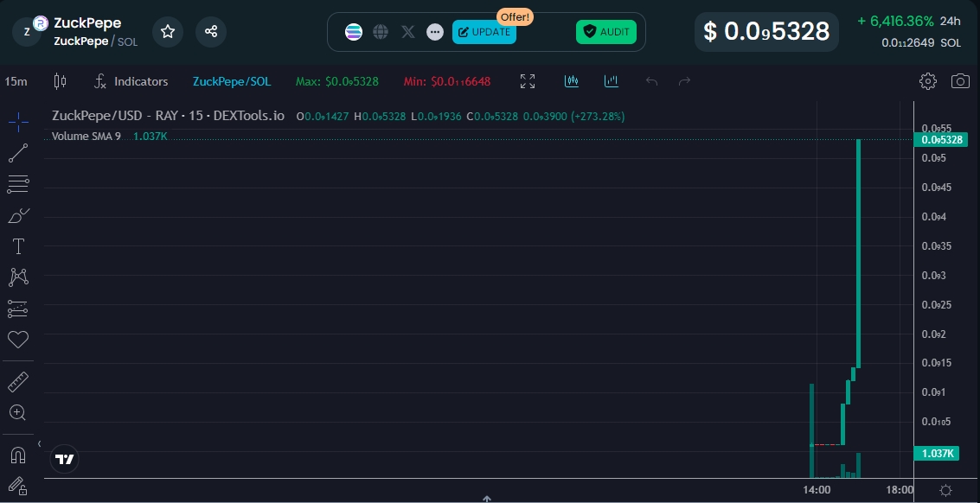Star ZuckPepe as a favorite pair
Image resolution: width=980 pixels, height=503 pixels.
(x=168, y=31)
